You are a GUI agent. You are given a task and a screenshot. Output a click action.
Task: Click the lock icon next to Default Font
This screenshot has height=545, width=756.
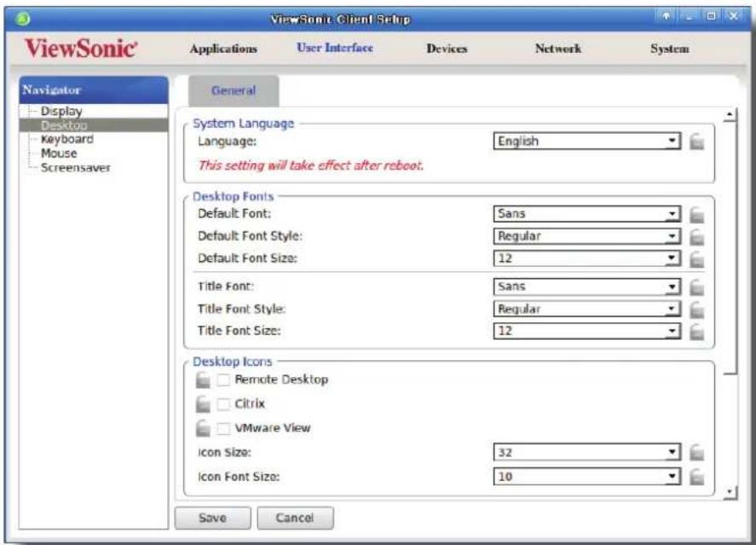(x=696, y=214)
